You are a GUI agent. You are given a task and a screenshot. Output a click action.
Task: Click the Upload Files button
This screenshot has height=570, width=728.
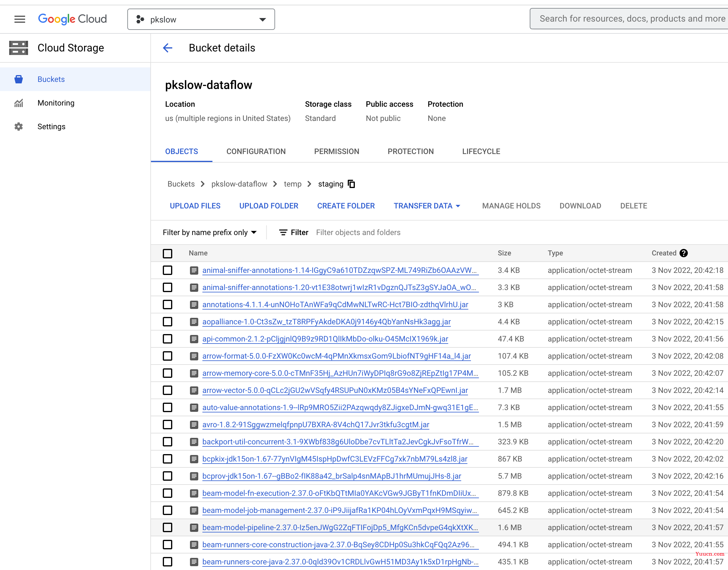pyautogui.click(x=195, y=206)
